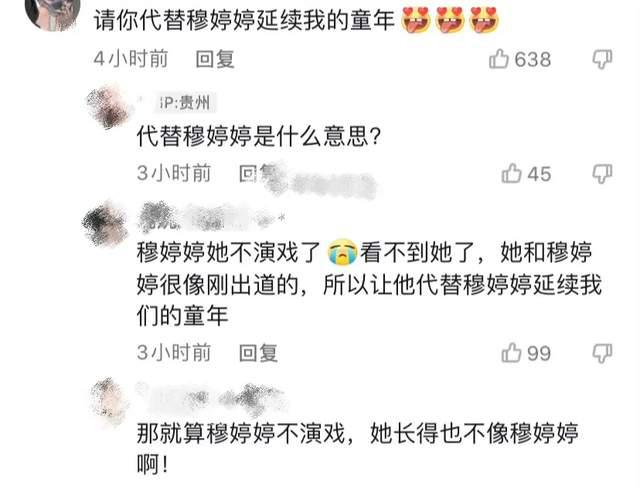
Task: Open avatar beside 穆婷婷她不演戏了 reply
Action: 104,223
